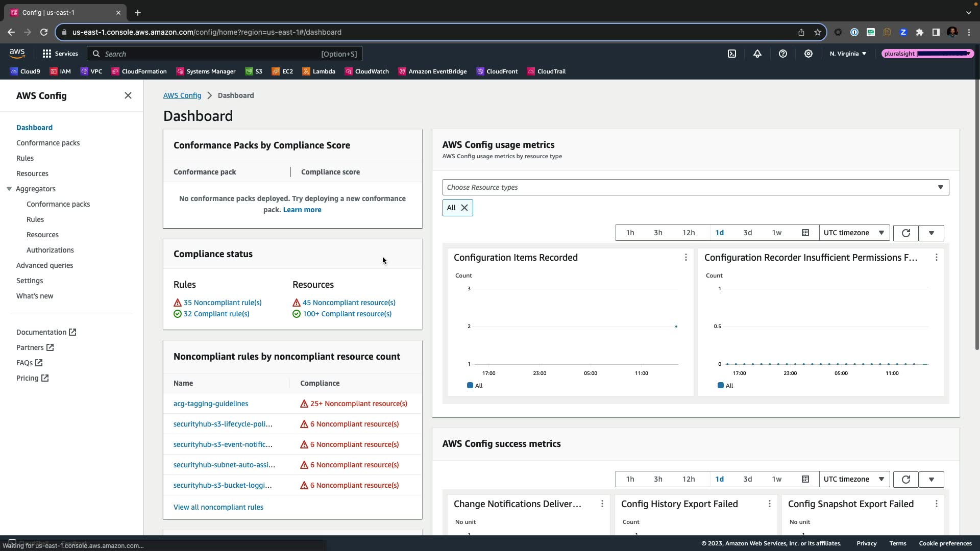
Task: Toggle the All legend in Configuration Items chart
Action: [475, 386]
